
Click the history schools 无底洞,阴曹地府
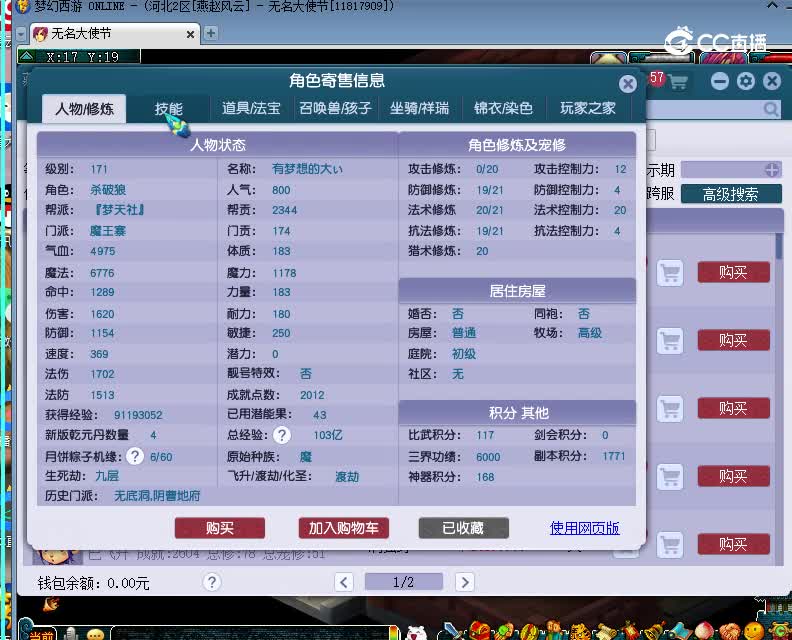[x=157, y=496]
